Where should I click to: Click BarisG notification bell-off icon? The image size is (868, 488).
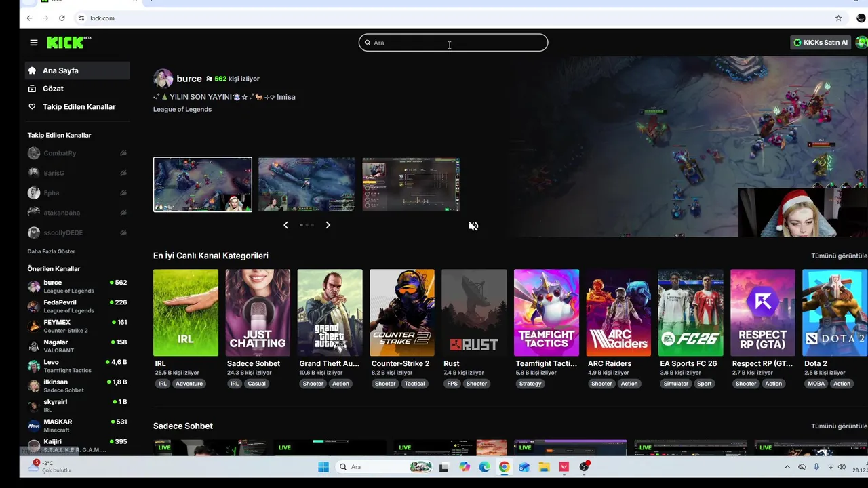123,173
